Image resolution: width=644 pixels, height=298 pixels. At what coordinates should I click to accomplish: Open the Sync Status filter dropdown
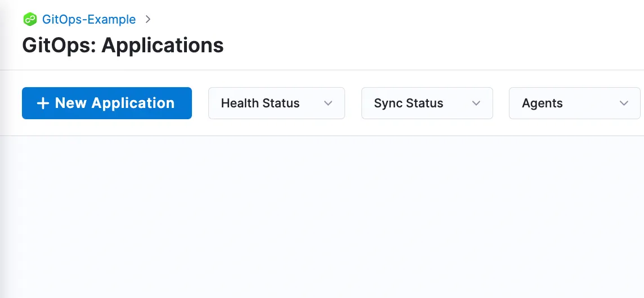coord(427,103)
